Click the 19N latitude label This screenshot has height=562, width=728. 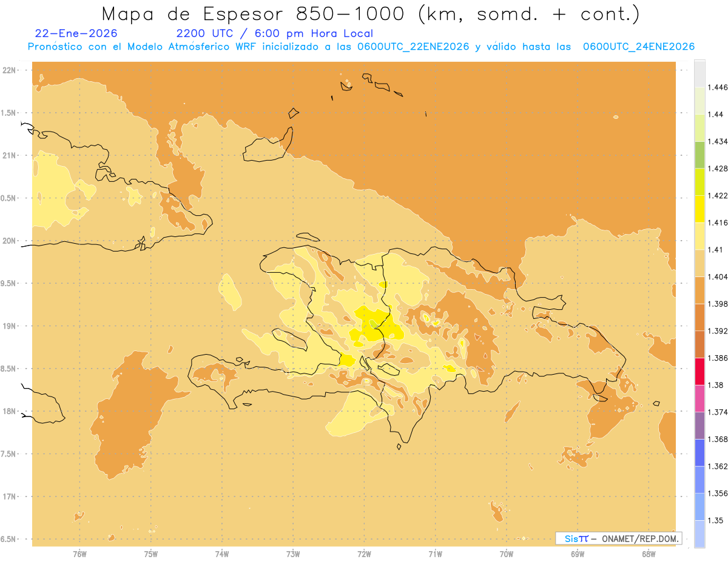pyautogui.click(x=10, y=326)
